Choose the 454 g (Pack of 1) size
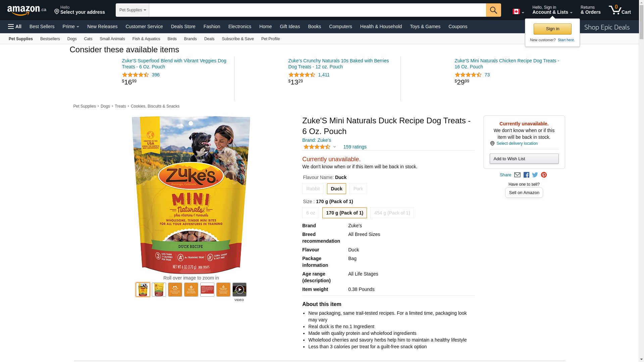 pos(392,213)
